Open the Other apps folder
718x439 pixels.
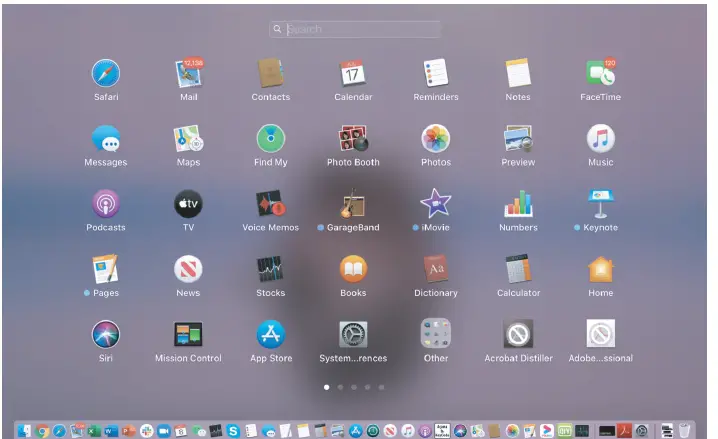pyautogui.click(x=435, y=334)
